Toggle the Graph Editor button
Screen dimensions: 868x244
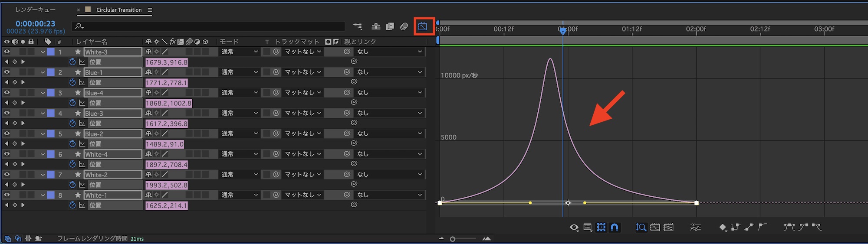pos(422,26)
